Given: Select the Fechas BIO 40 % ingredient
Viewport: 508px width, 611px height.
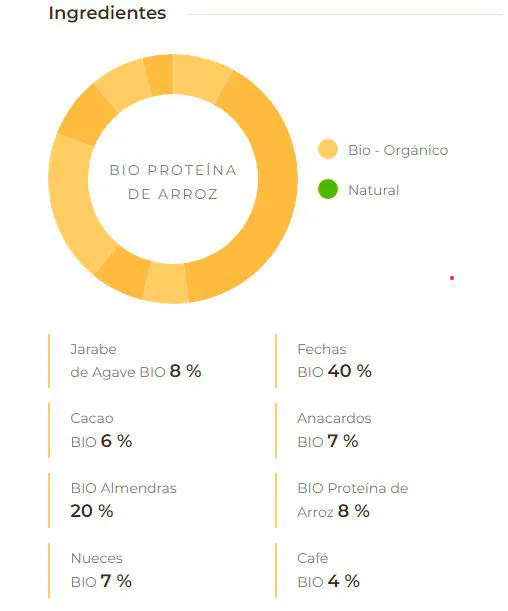Looking at the screenshot, I should point(334,361).
